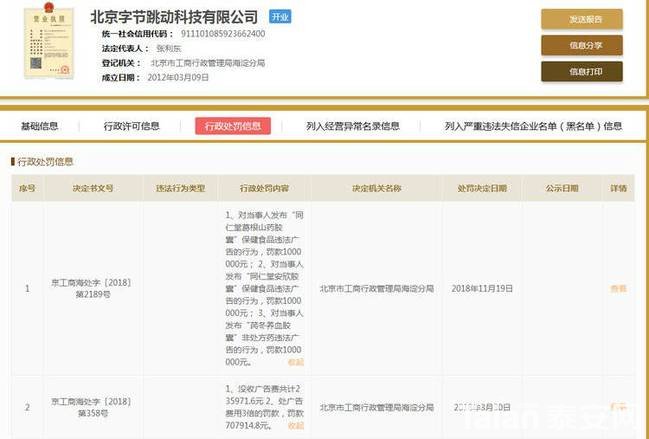Click the 信息分享 button
Viewport: 649px width, 439px height.
pos(582,45)
